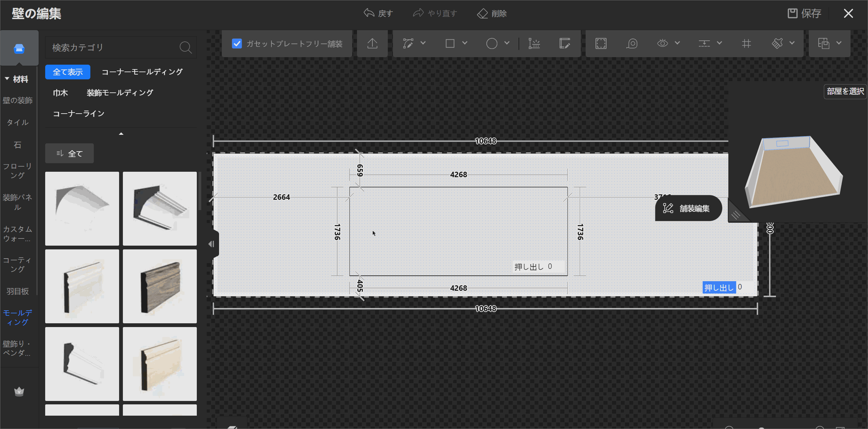Open フローリング in the sidebar
Screen dimensions: 868x429
18,171
